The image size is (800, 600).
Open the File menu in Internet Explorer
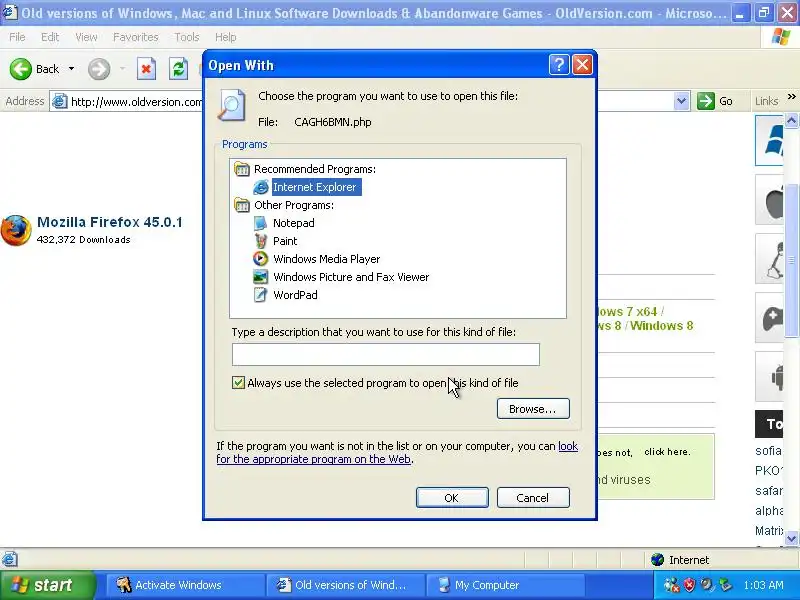[17, 37]
